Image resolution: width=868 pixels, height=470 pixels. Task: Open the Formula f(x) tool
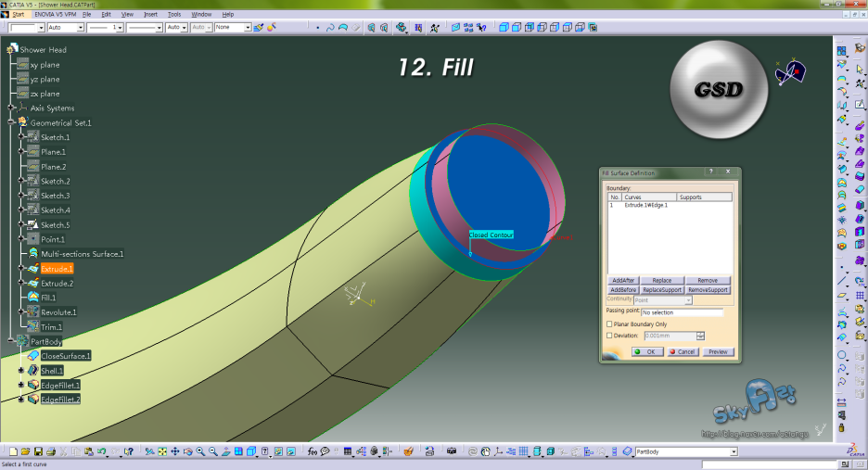(x=312, y=451)
